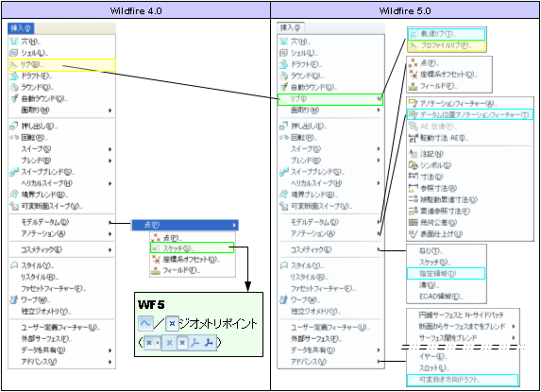This screenshot has height=392, width=541.
Task: Click スタイル icon in Wildfire 4.0 menu
Action: (14, 265)
